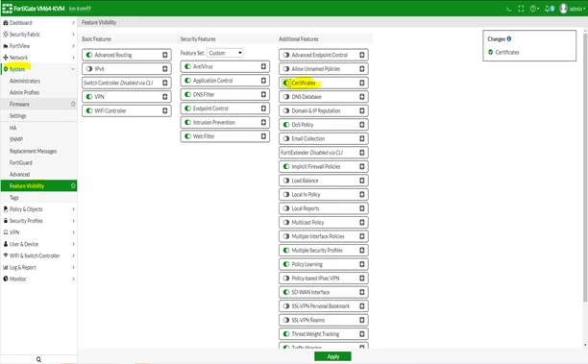Image resolution: width=588 pixels, height=364 pixels.
Task: Open the admin user avatar menu
Action: (x=572, y=9)
